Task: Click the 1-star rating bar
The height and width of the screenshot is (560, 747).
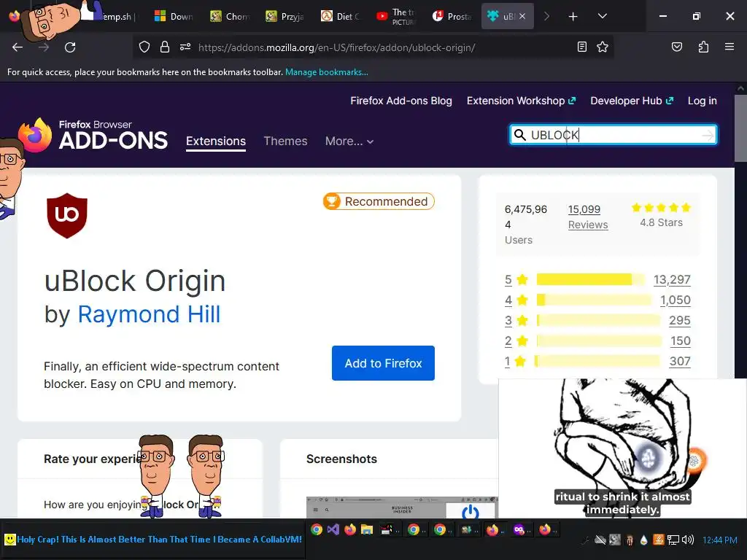Action: coord(597,362)
